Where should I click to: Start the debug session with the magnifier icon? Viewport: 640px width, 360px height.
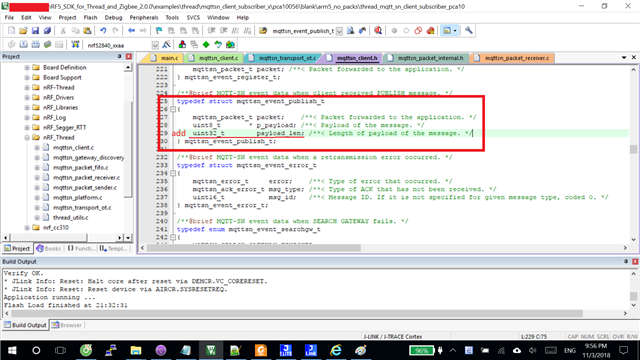point(378,31)
